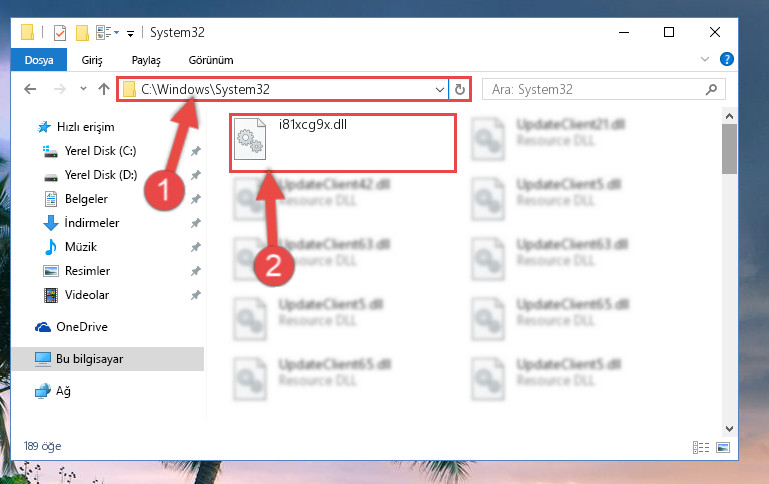Open the Help question mark icon
This screenshot has height=484, width=769.
(726, 59)
